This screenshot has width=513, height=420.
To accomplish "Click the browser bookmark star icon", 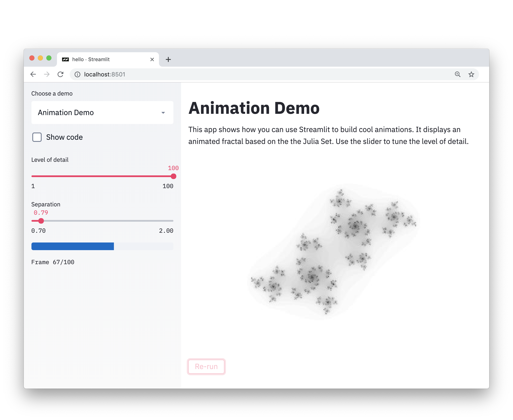I will click(473, 75).
